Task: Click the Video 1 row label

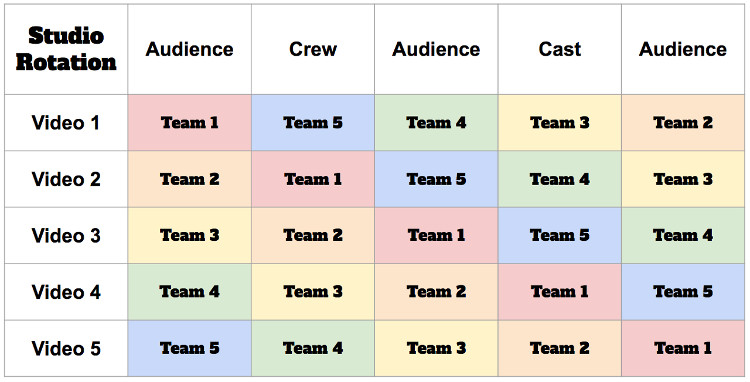Action: [x=66, y=122]
